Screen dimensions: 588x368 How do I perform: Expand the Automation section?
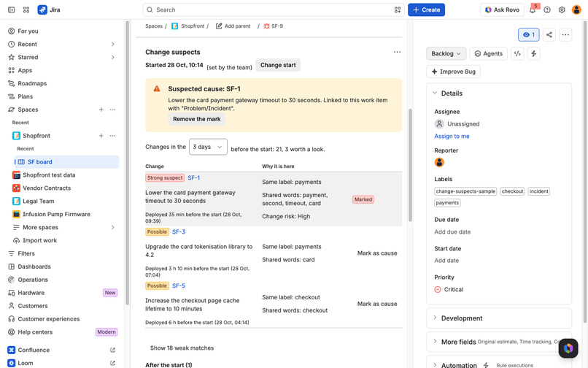435,364
